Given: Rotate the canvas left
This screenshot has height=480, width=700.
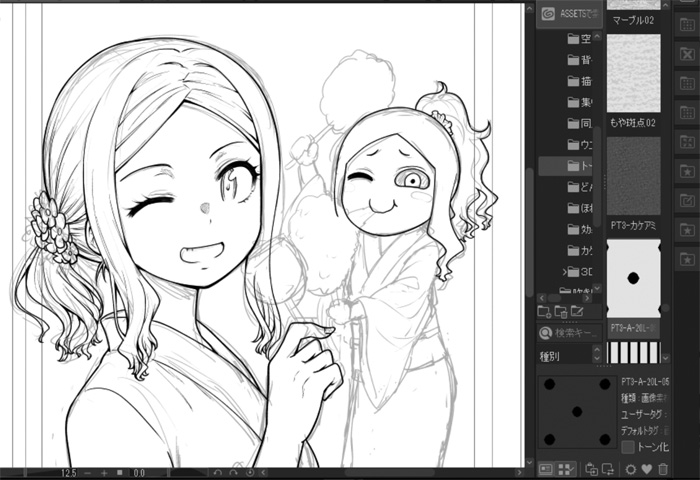Looking at the screenshot, I should [x=217, y=472].
